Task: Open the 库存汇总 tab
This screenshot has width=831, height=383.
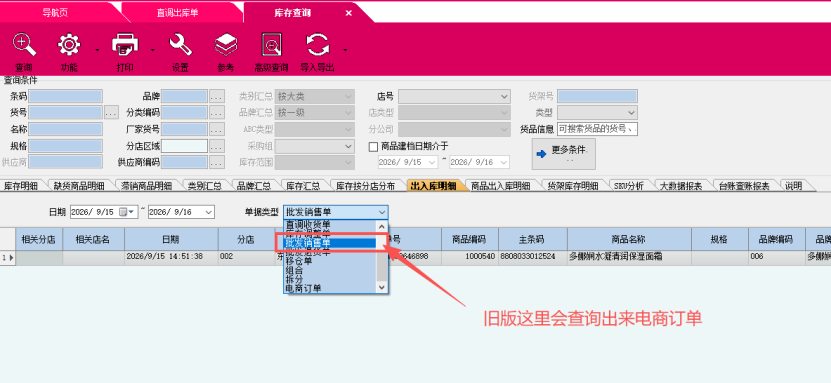Action: click(303, 186)
